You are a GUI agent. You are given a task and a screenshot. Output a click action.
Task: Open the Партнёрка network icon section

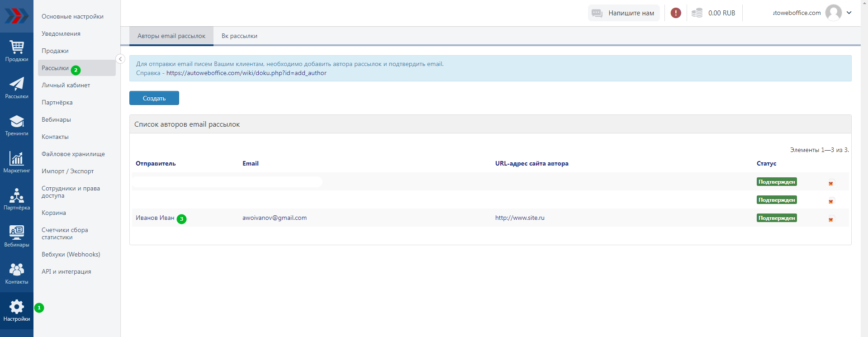(x=17, y=199)
